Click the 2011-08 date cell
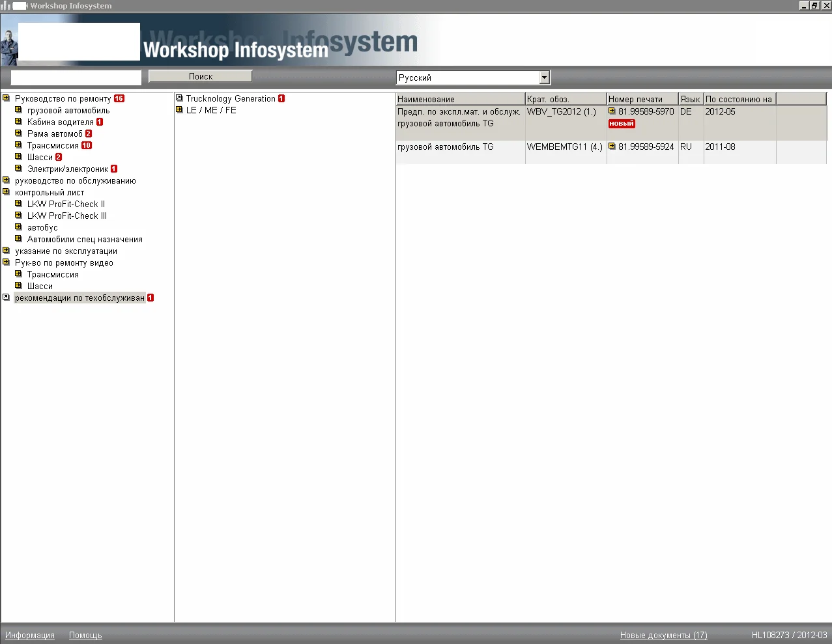Viewport: 832px width, 644px height. point(720,147)
